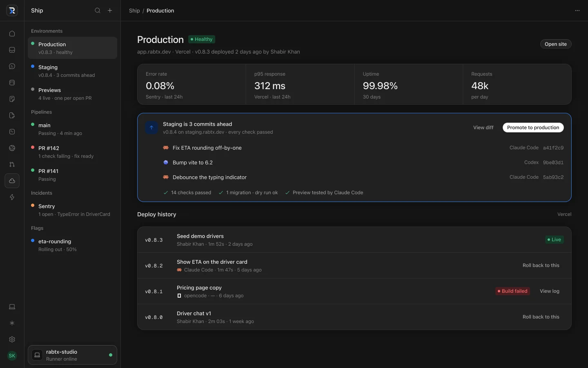Click the Seed demo drivers deploy row
The image size is (588, 368).
[x=354, y=240]
